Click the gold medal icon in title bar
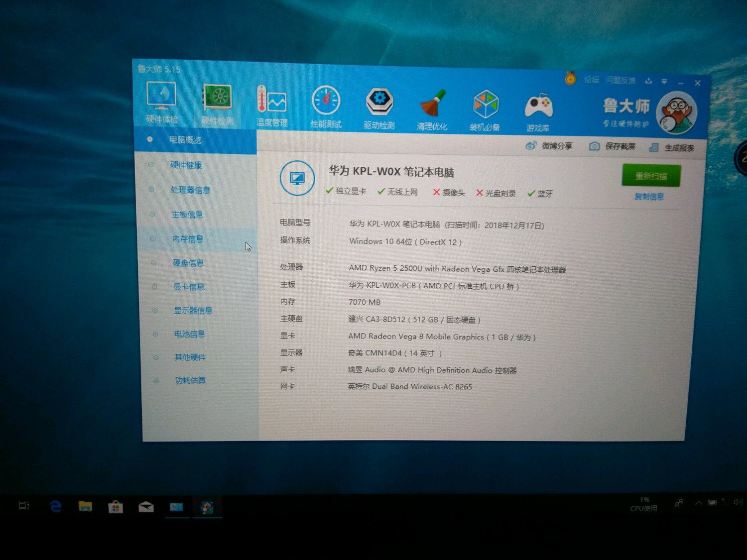747x560 pixels. 570,78
